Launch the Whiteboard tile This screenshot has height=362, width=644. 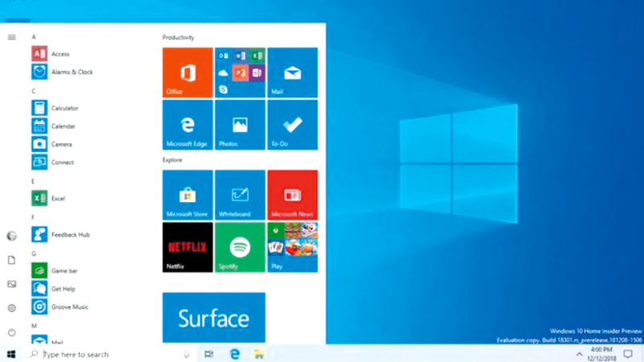coord(239,195)
